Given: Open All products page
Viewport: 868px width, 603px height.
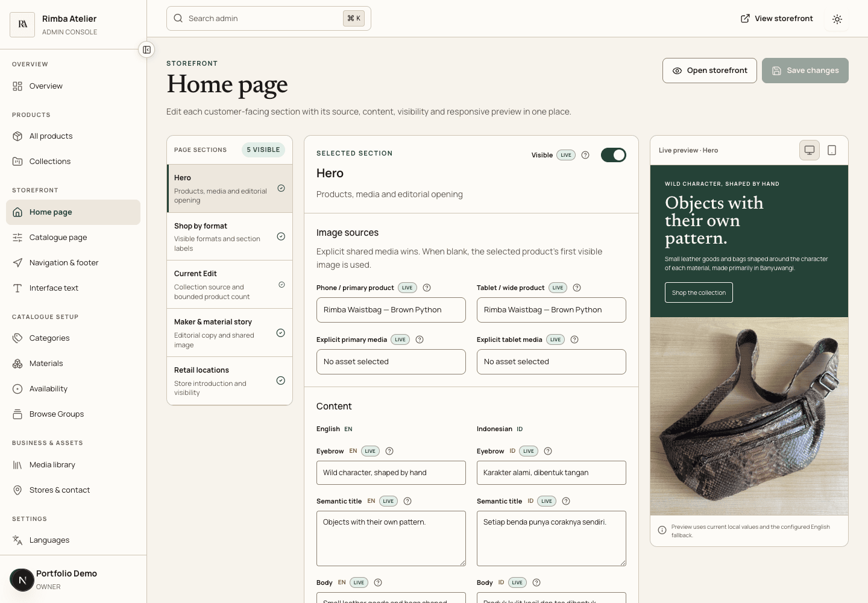Looking at the screenshot, I should (x=73, y=136).
